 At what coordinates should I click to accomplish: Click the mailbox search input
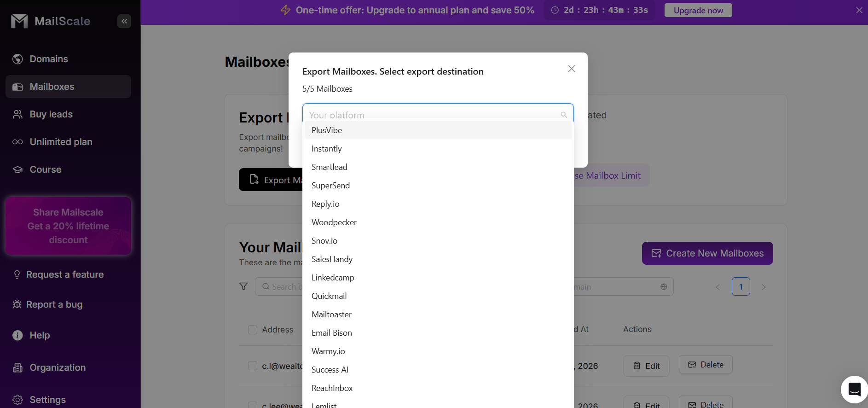tap(279, 286)
